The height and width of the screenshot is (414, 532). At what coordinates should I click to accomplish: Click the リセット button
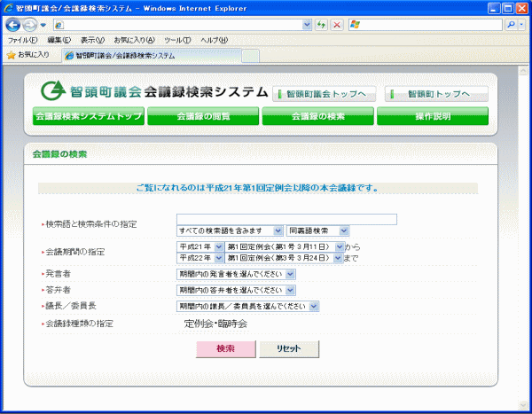click(289, 349)
